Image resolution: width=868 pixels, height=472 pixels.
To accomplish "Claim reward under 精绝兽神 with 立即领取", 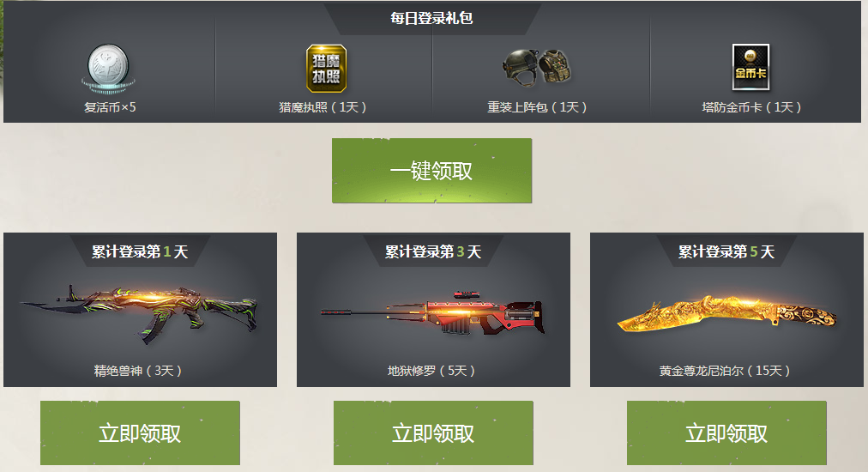I will point(140,433).
